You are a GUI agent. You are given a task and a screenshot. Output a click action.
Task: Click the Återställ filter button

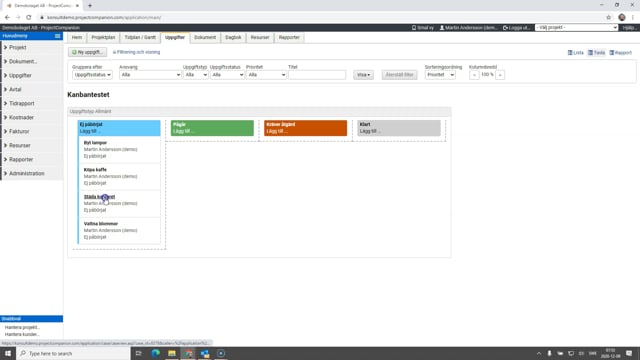[400, 75]
